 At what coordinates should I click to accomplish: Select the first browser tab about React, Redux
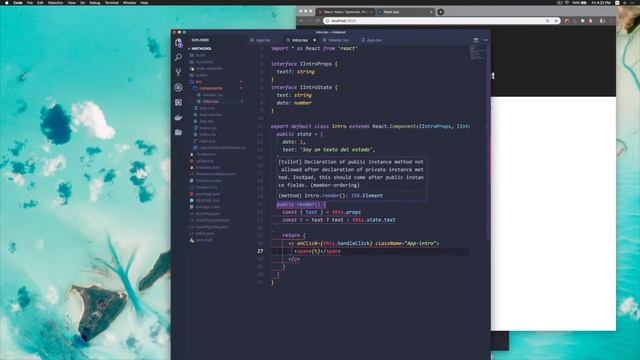[345, 12]
